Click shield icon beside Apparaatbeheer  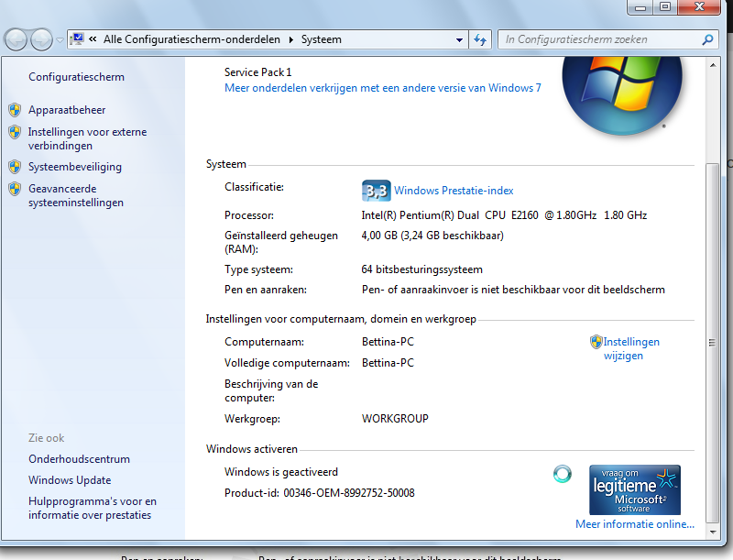tap(15, 110)
